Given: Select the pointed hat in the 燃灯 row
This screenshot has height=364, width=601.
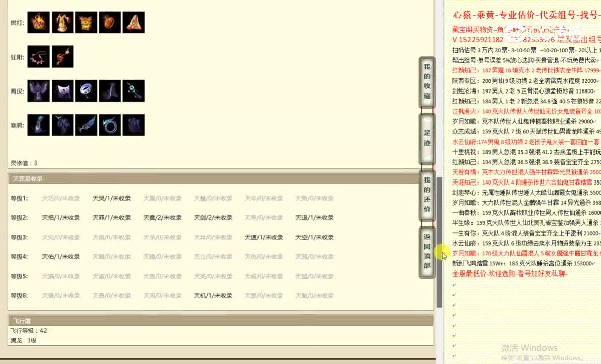Looking at the screenshot, I should (x=134, y=22).
